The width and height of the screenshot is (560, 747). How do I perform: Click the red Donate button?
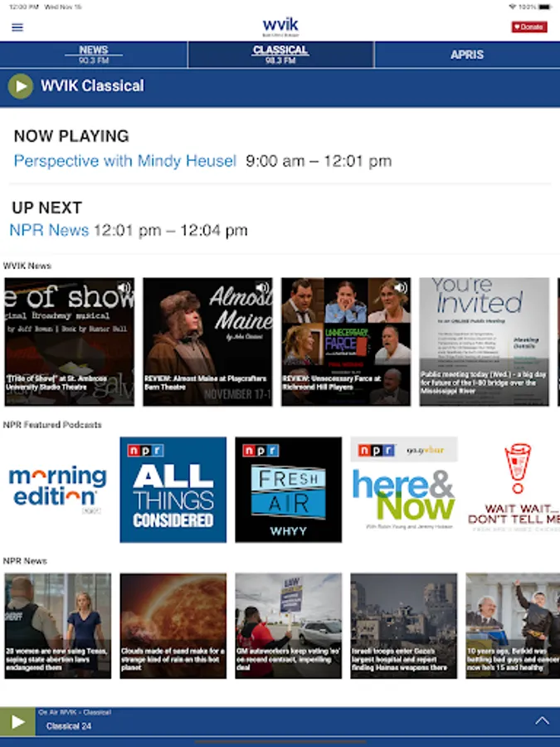[529, 27]
